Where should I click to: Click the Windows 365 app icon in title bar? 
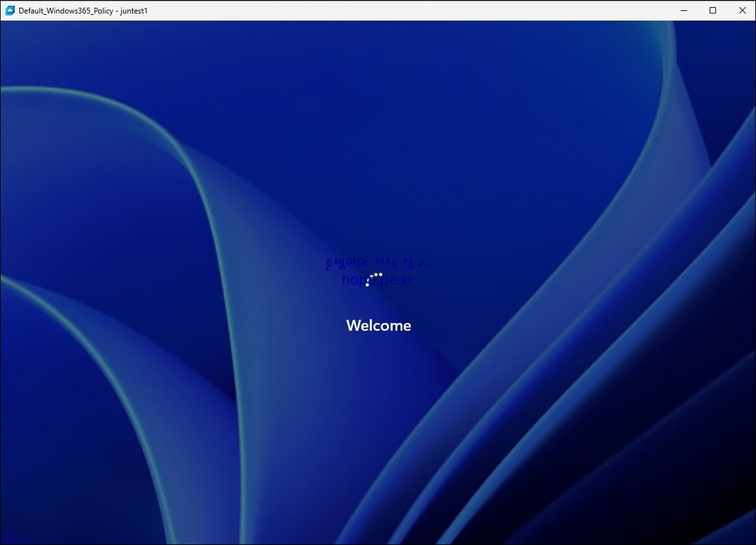tap(10, 10)
